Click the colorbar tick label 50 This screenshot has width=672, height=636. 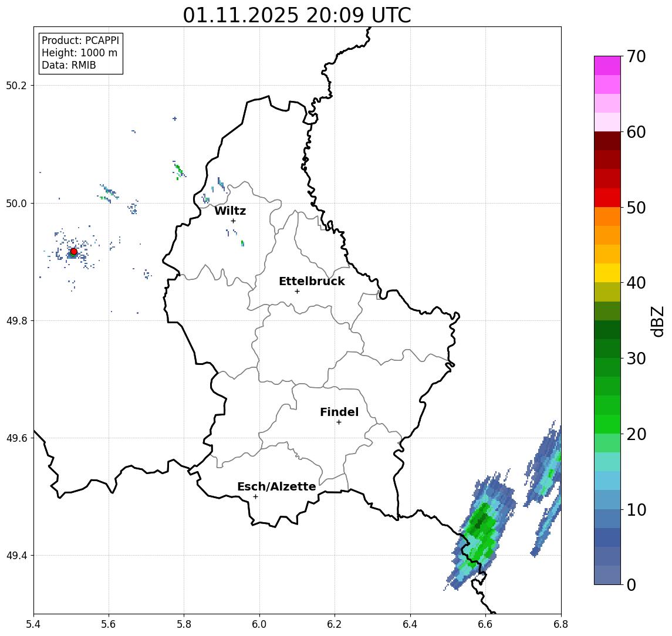coord(636,208)
